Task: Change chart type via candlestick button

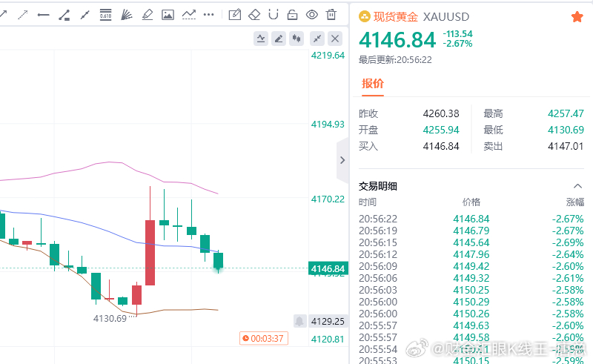Action: coord(296,39)
